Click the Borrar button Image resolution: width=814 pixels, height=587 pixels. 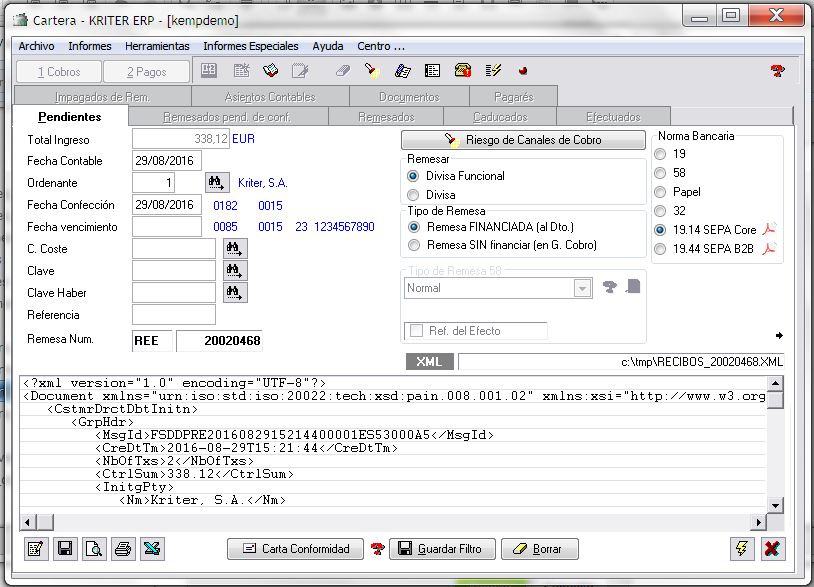(539, 549)
